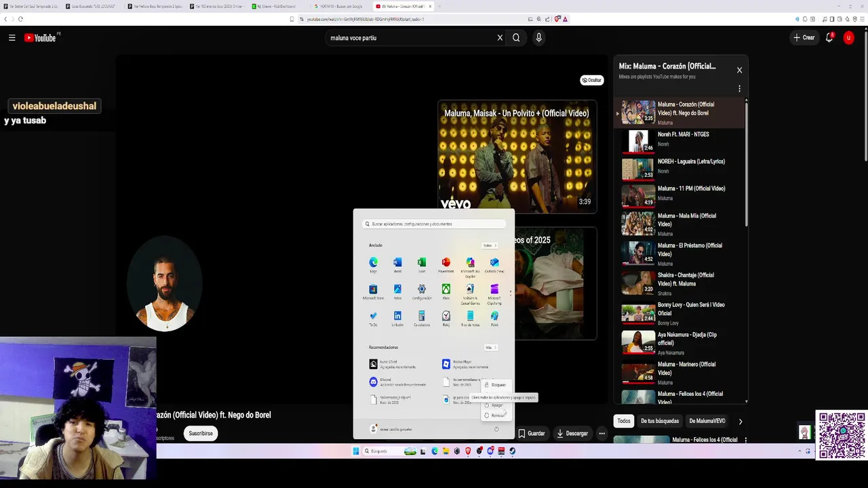Launch Excel from pinned apps

point(422,264)
